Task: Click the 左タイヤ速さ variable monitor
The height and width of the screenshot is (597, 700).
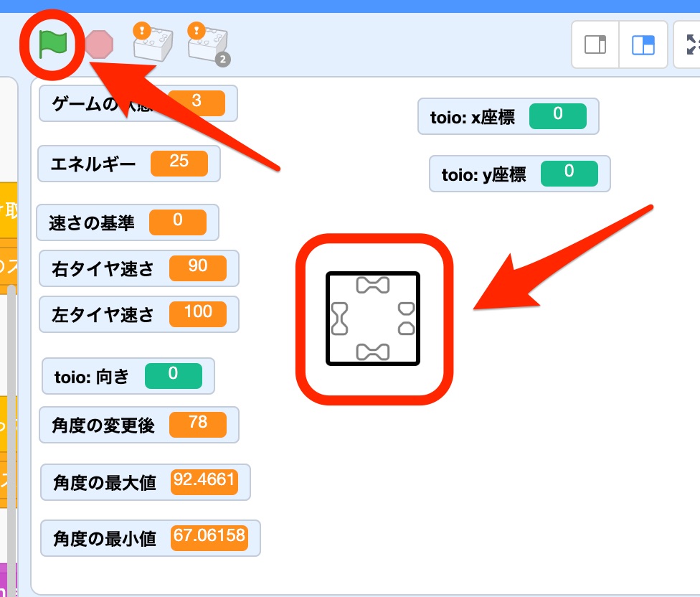Action: click(139, 314)
